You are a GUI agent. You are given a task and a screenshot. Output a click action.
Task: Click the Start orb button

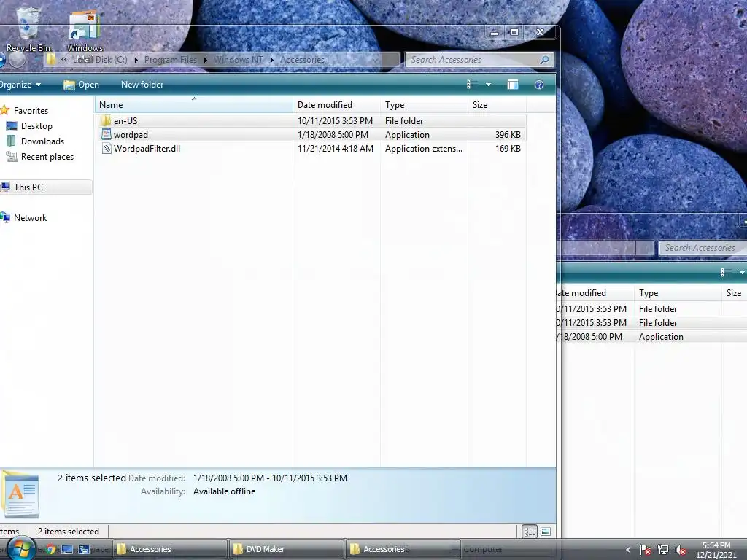tap(21, 549)
